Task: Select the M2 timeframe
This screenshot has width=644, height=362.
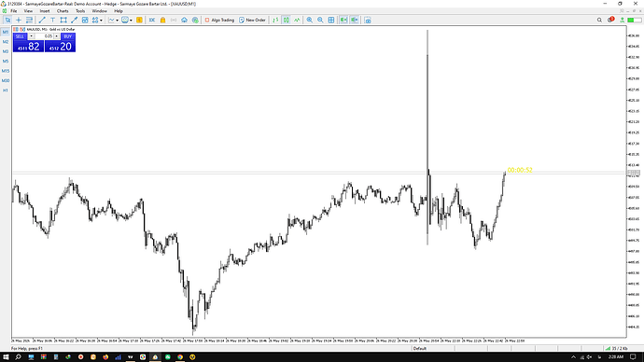Action: [6, 42]
